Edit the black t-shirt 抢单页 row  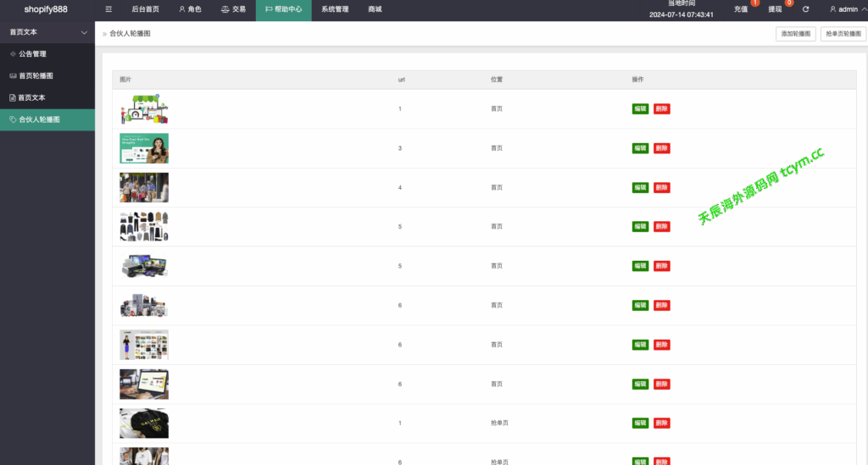(x=640, y=423)
